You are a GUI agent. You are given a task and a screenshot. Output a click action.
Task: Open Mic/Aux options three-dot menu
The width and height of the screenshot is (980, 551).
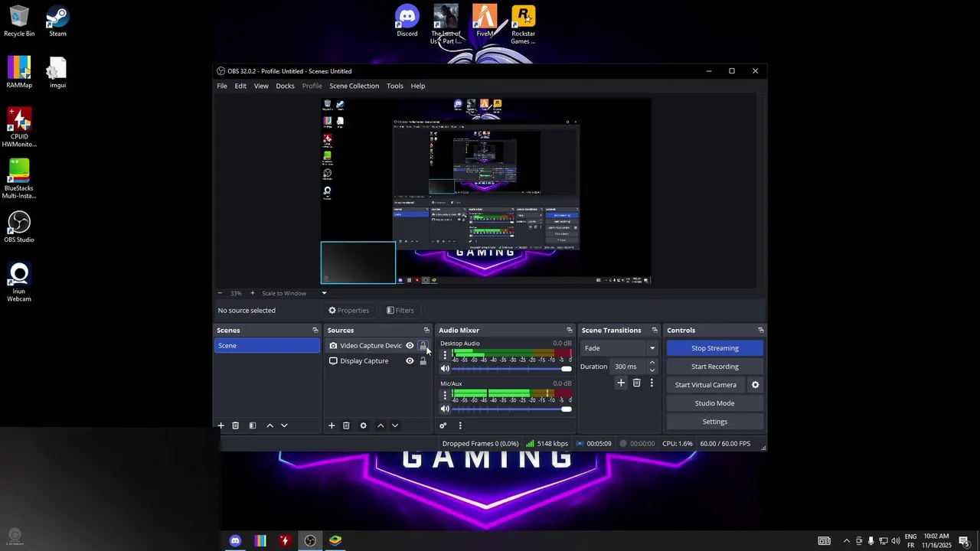[x=445, y=395]
